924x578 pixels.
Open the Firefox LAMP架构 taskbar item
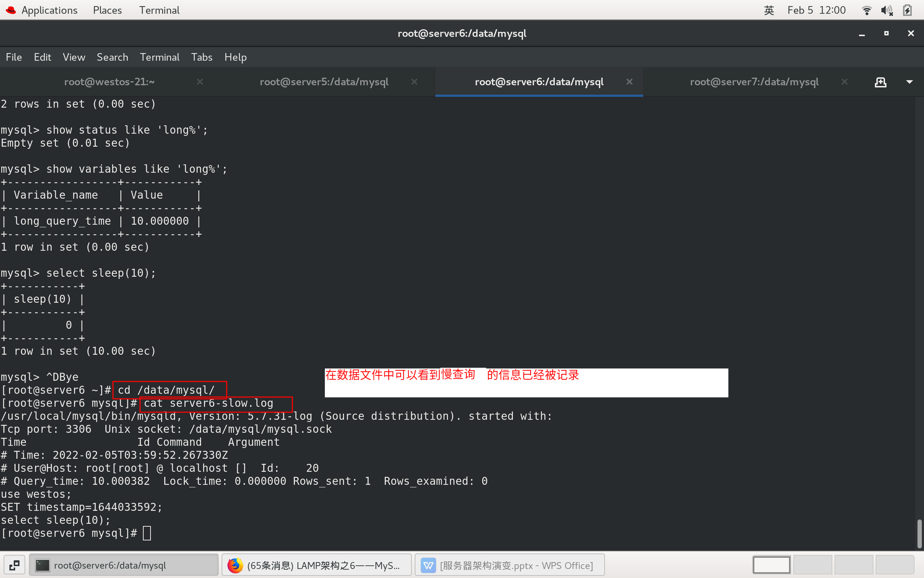317,565
